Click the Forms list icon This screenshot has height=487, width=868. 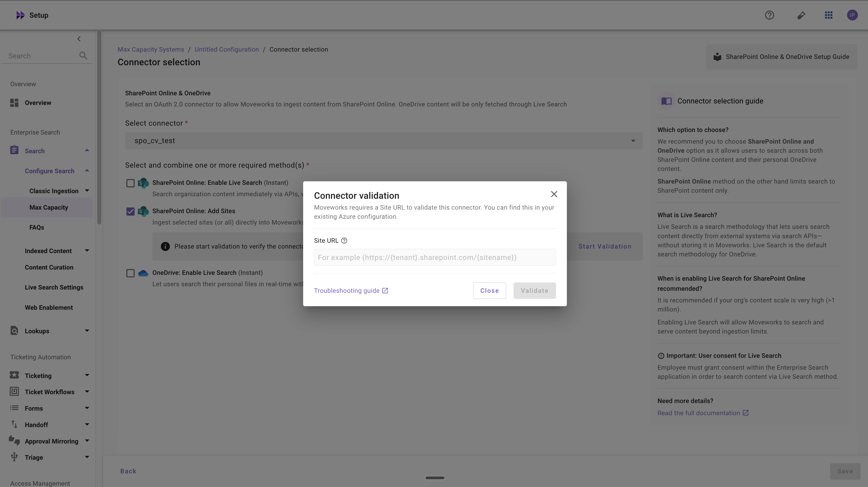pyautogui.click(x=14, y=408)
